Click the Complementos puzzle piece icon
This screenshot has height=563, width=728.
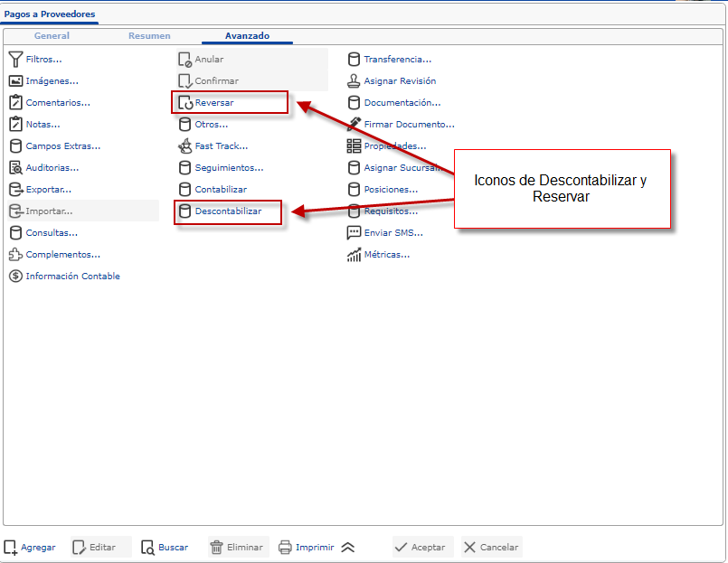click(x=15, y=254)
